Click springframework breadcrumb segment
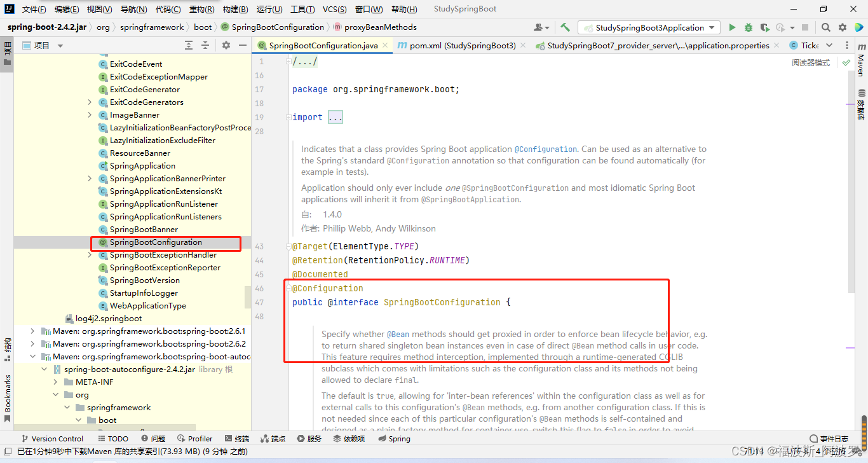868x463 pixels. (152, 27)
